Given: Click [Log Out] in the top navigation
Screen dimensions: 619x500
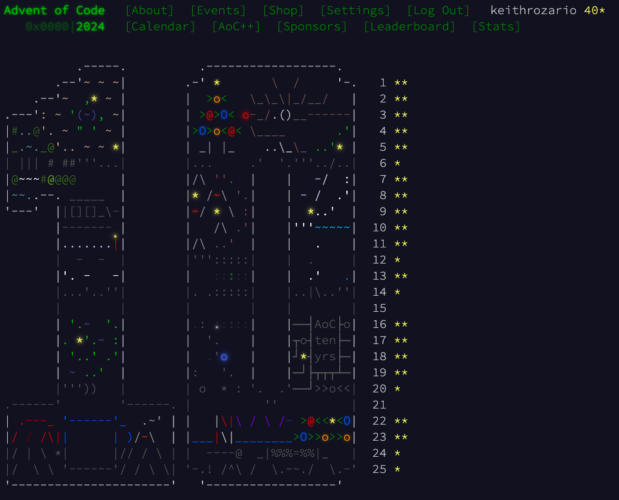Looking at the screenshot, I should coord(438,10).
